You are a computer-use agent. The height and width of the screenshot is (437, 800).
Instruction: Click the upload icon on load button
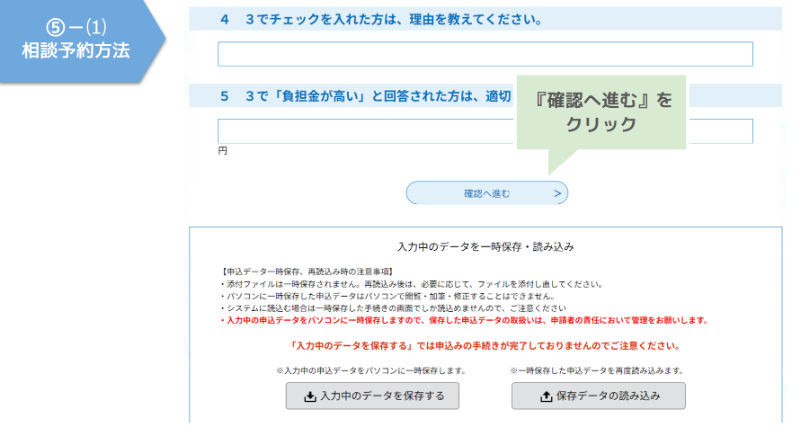546,397
